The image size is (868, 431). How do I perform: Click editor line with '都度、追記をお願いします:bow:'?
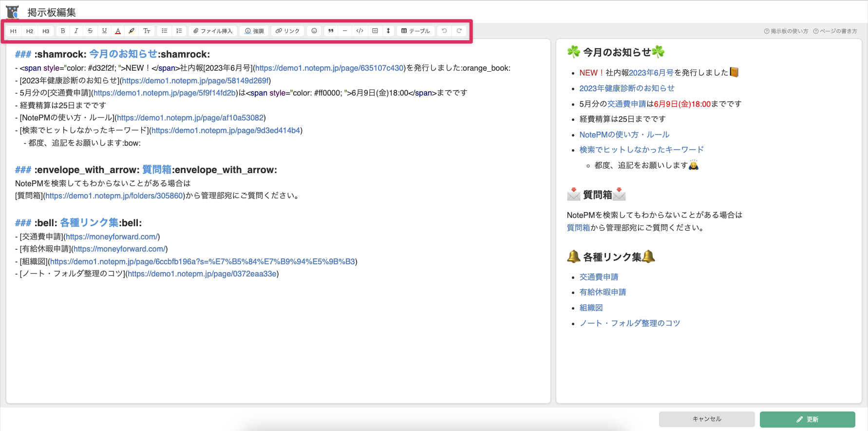tap(82, 143)
